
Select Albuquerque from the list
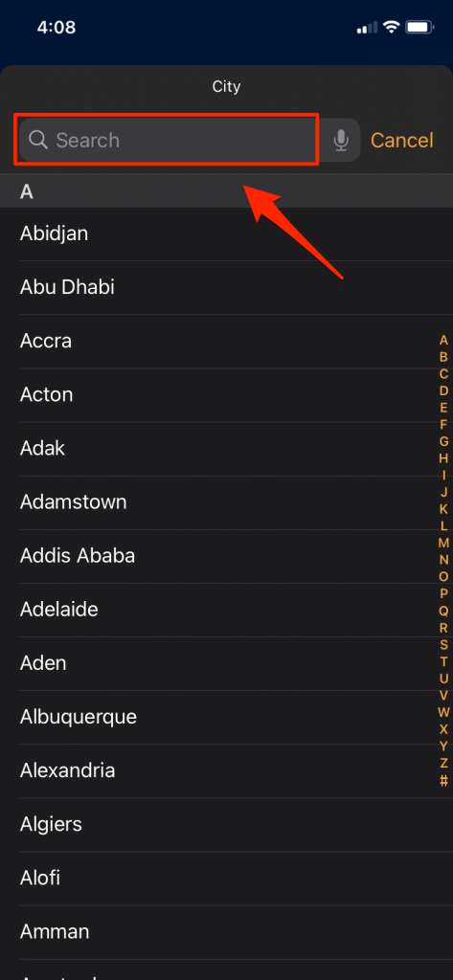(226, 717)
